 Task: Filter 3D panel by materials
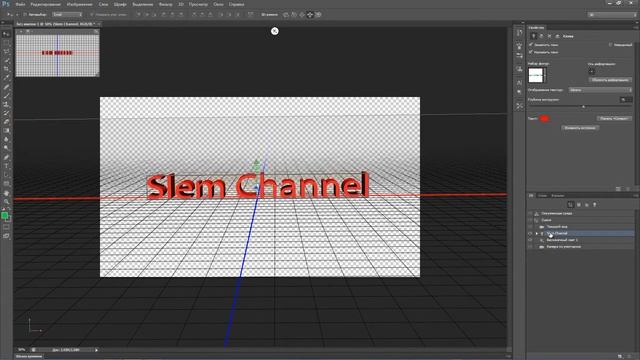[587, 204]
